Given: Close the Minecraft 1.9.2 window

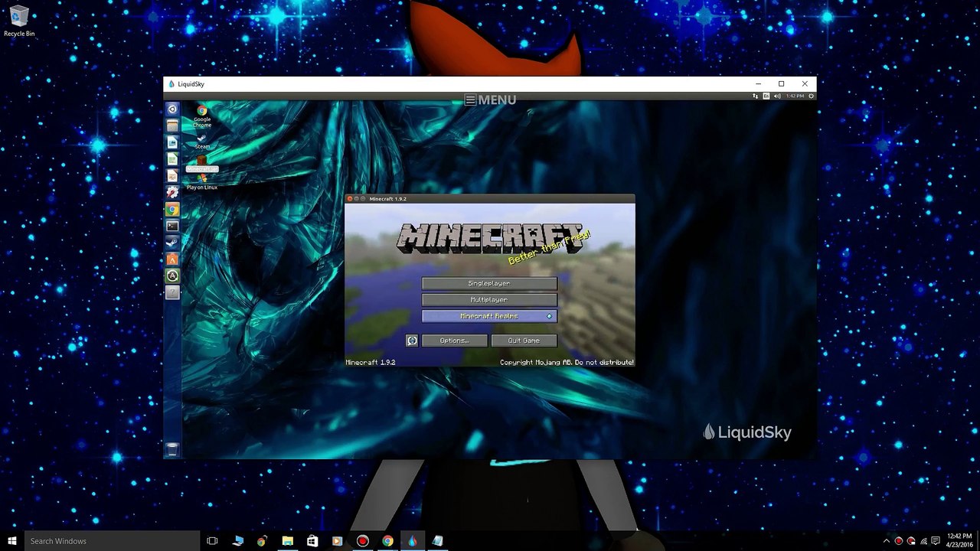Looking at the screenshot, I should tap(349, 199).
